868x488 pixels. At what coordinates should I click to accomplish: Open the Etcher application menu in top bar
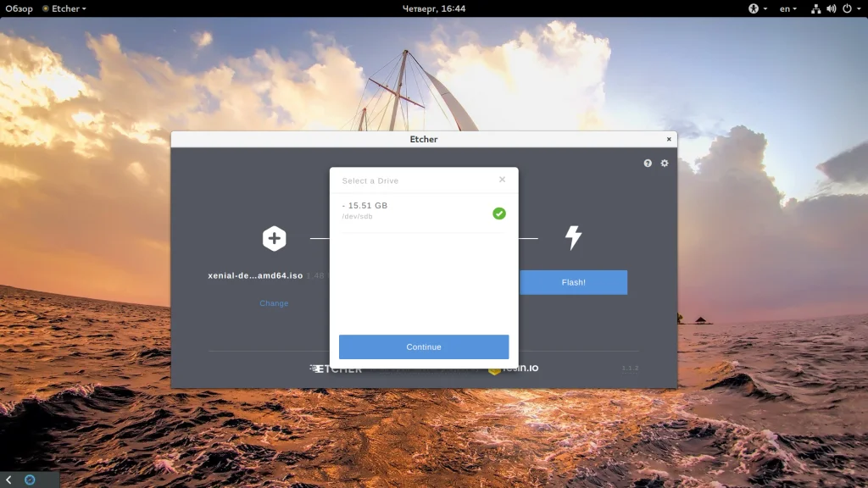pos(64,8)
